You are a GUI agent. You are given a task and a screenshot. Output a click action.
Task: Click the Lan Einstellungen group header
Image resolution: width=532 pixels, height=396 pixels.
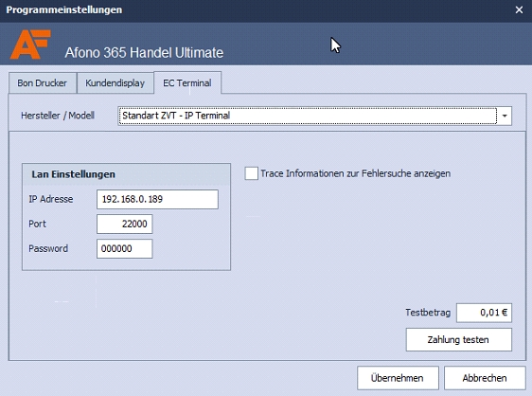(73, 174)
